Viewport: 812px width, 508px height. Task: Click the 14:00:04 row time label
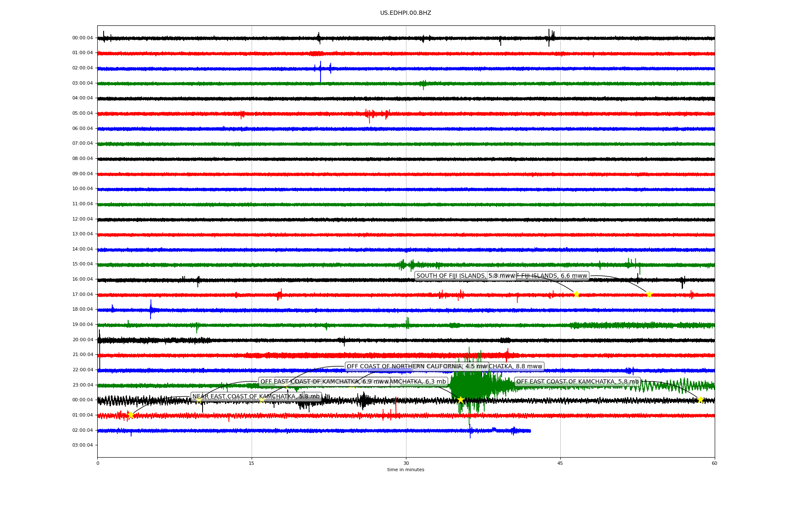coord(82,249)
